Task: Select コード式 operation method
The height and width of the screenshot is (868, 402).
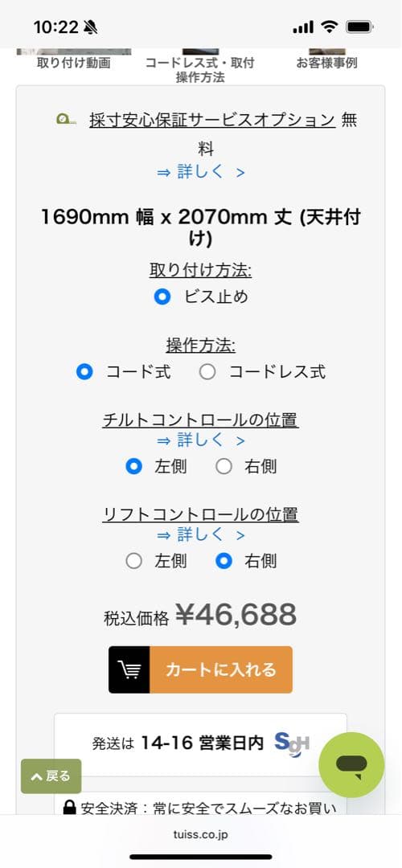Action: click(84, 372)
